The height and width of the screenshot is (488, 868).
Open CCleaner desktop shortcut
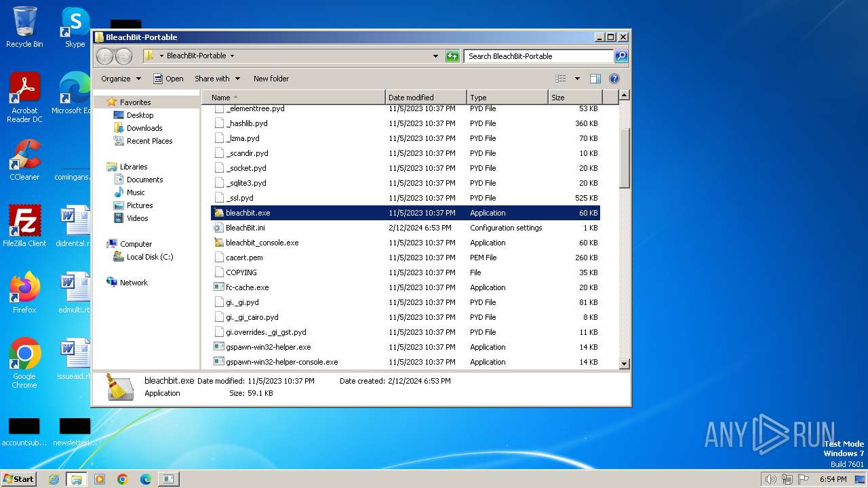click(24, 160)
